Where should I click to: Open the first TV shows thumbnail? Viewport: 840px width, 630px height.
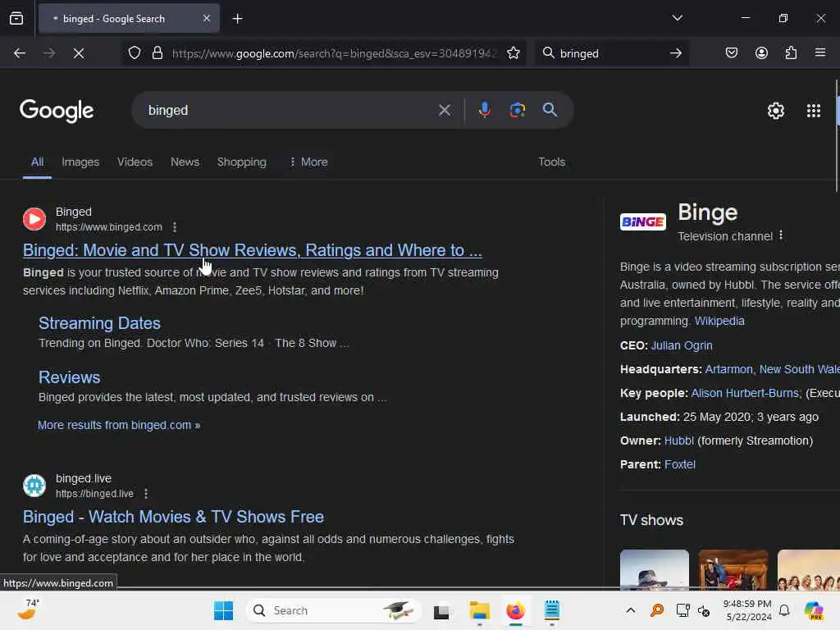click(x=654, y=569)
